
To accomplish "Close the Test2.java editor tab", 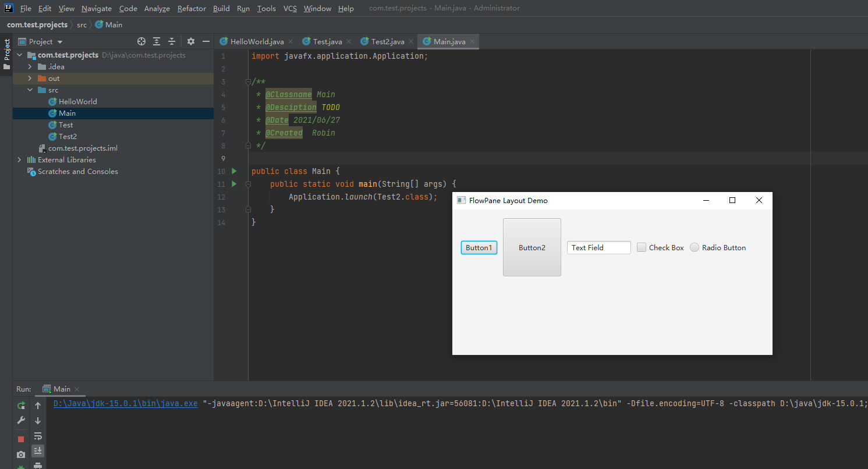I will coord(410,41).
